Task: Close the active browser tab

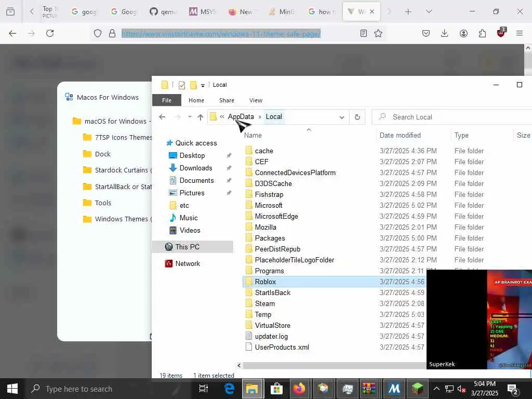Action: point(372,11)
